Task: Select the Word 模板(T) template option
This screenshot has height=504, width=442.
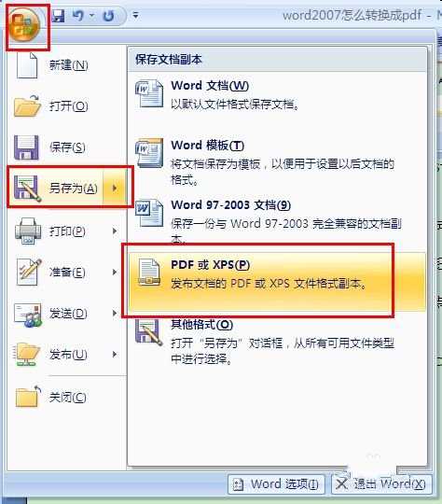Action: tap(277, 161)
